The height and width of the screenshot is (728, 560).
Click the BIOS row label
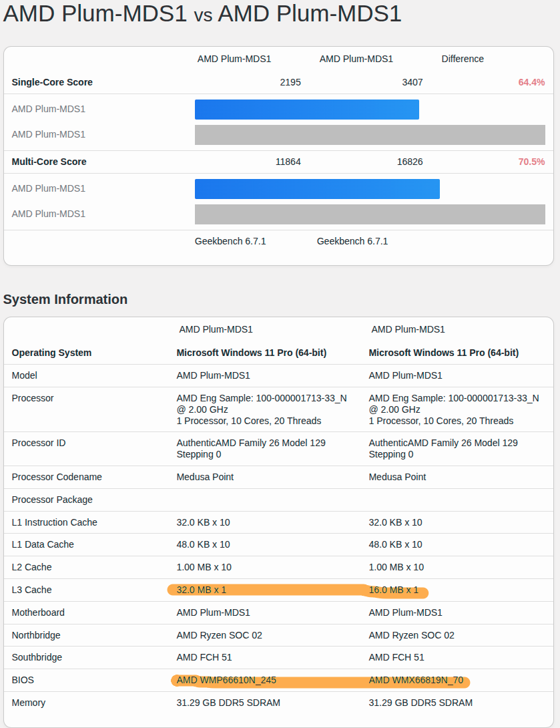[23, 680]
